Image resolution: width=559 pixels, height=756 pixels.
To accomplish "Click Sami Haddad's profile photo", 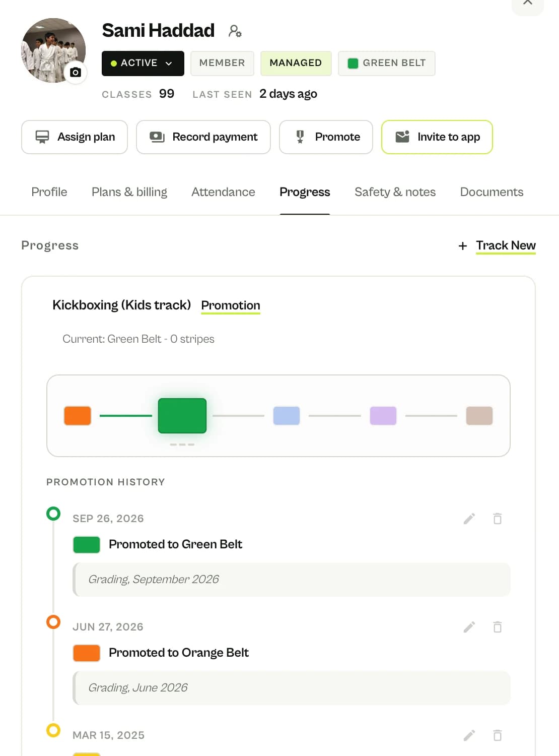I will coord(53,50).
